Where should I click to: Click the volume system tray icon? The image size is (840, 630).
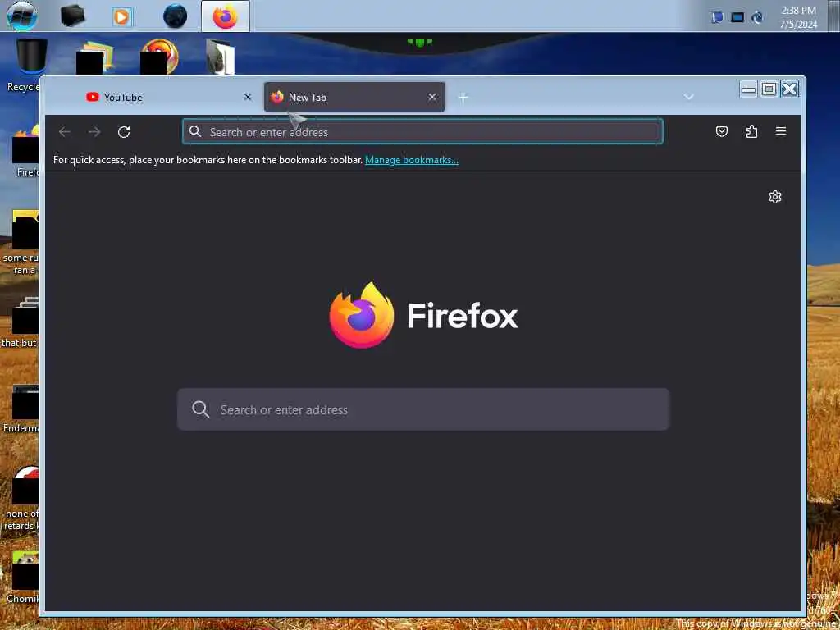tap(757, 17)
